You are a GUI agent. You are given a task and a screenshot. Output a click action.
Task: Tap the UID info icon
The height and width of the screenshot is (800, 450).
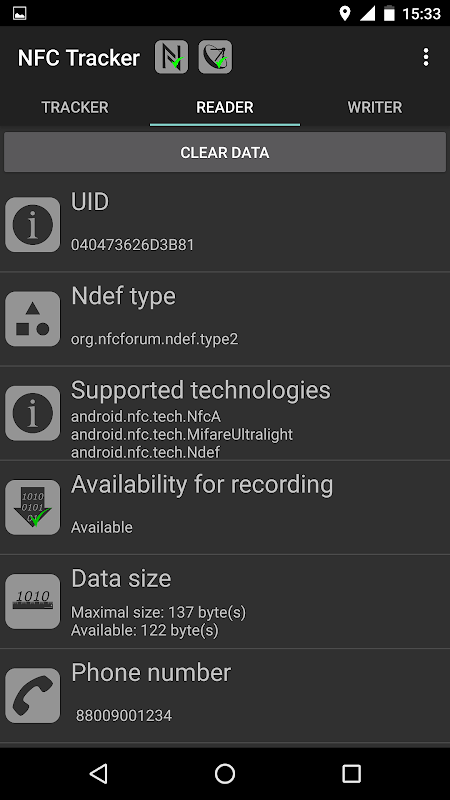tap(33, 224)
